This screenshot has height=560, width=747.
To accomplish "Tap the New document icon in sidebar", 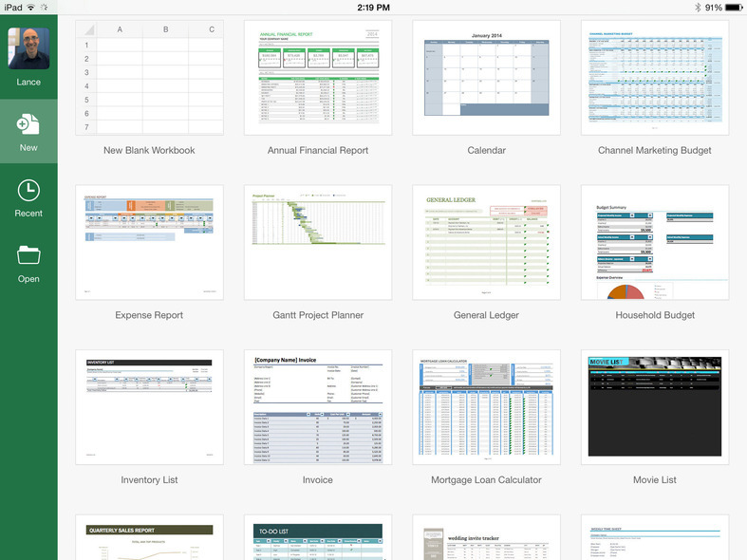I will click(28, 125).
